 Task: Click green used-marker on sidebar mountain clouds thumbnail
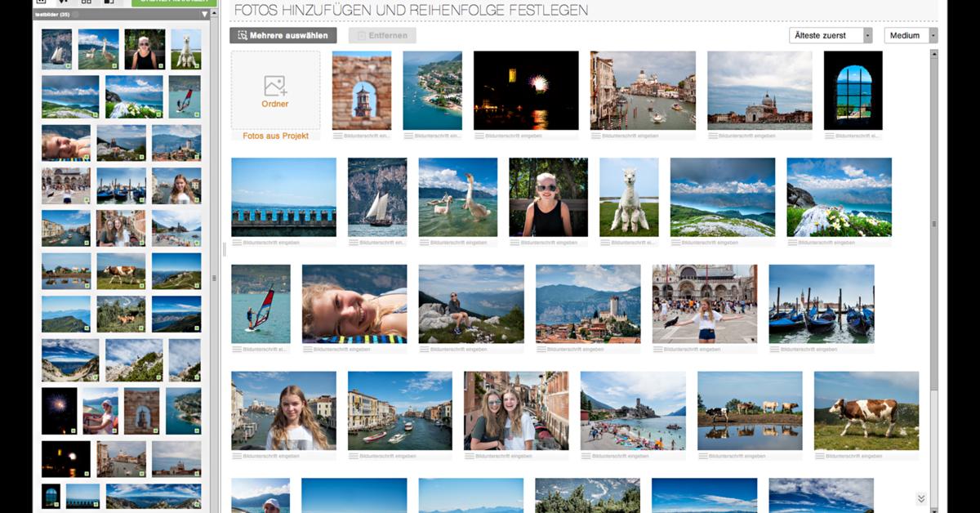point(95,115)
